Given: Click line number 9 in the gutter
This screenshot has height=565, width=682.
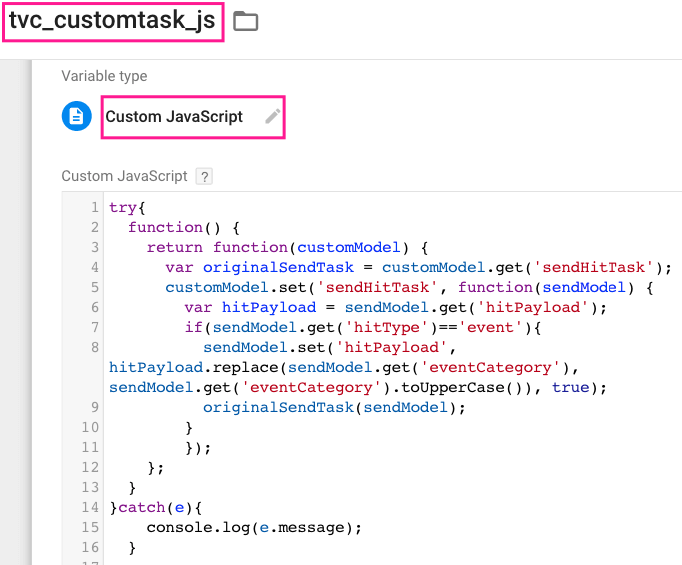Looking at the screenshot, I should pos(95,408).
